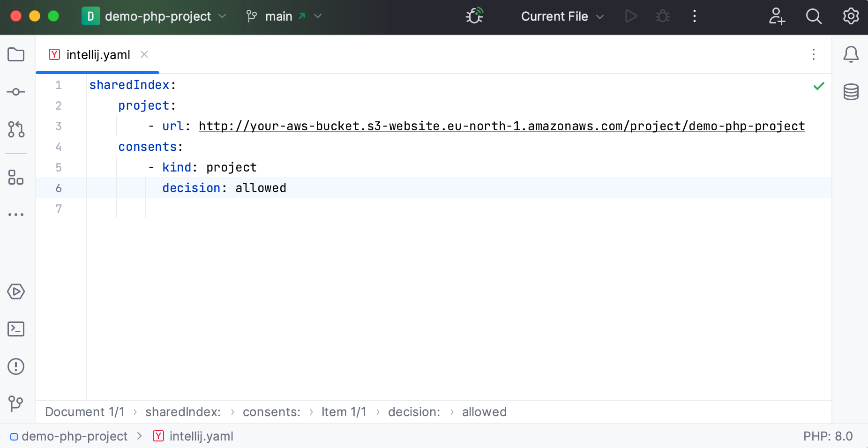
Task: Open the Project tool window
Action: coord(16,55)
